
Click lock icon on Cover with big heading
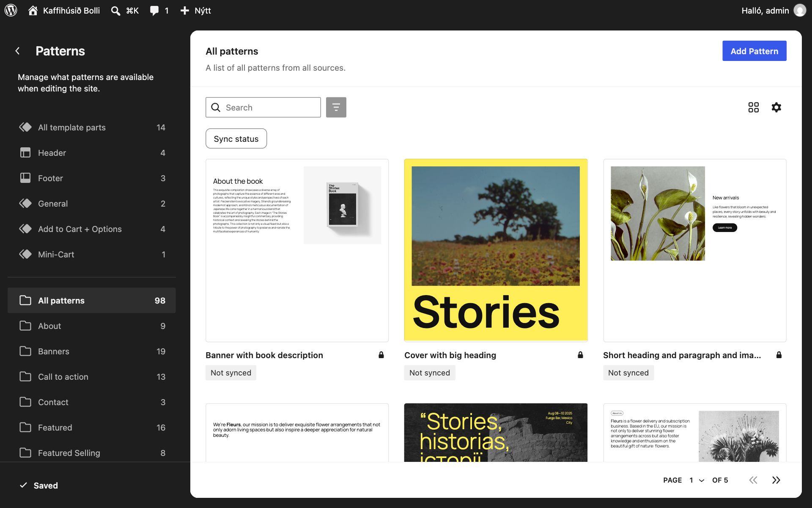click(580, 355)
